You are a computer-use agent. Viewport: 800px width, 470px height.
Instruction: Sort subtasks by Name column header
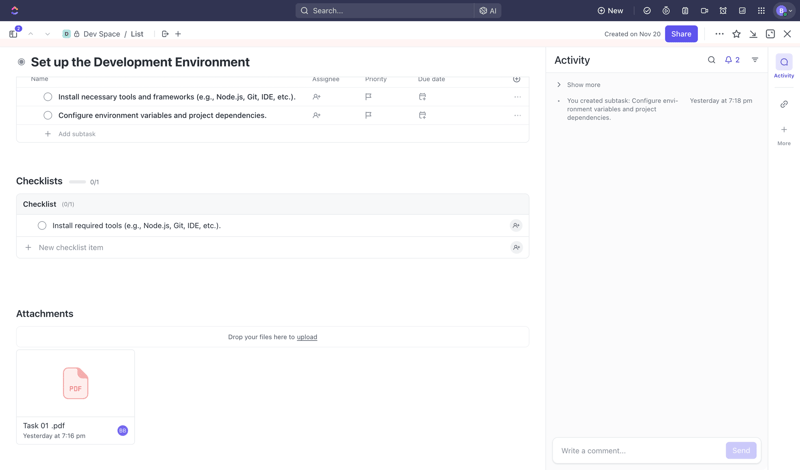[39, 79]
